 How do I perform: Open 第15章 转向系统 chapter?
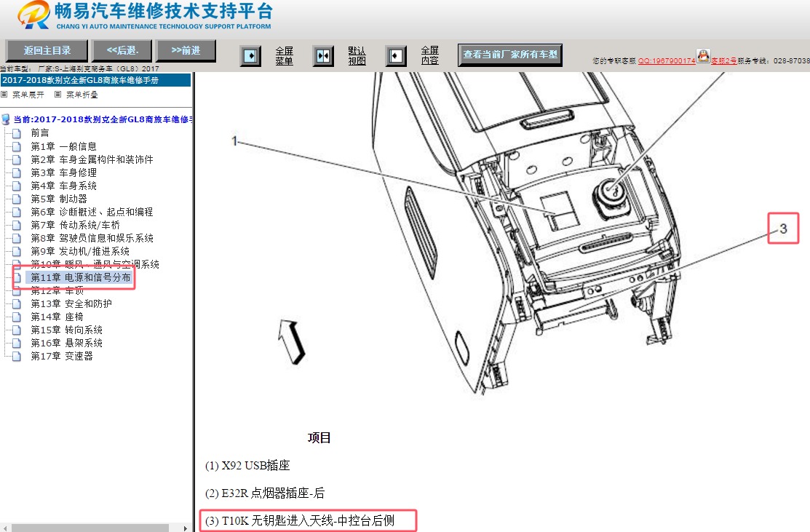(66, 330)
